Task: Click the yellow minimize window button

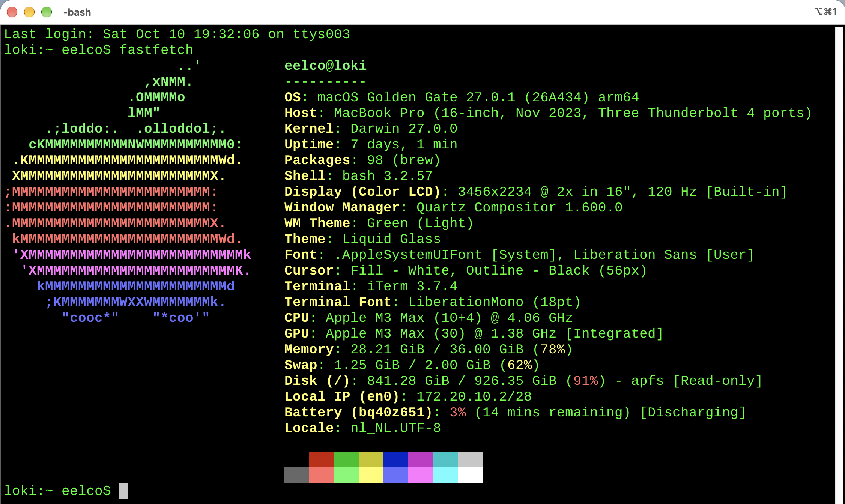Action: coord(29,12)
